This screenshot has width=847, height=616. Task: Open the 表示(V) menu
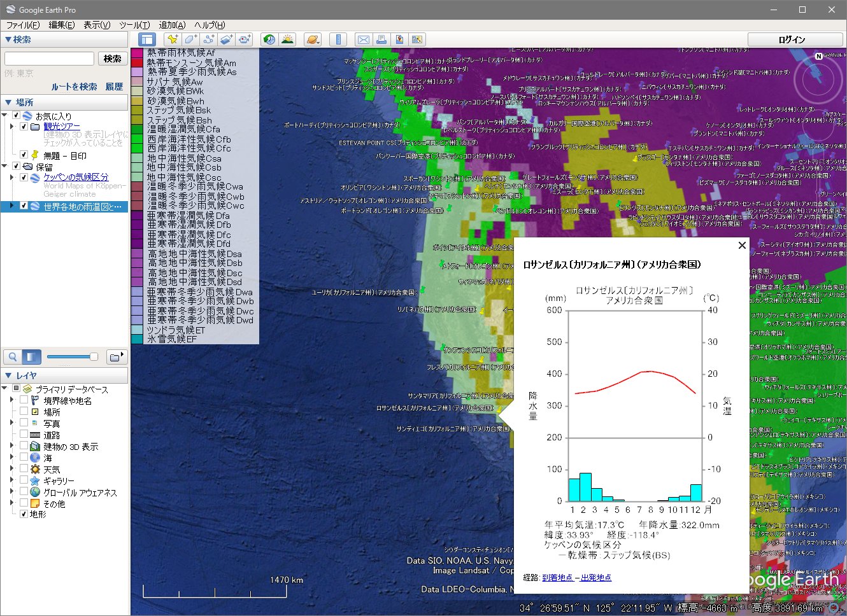coord(97,25)
